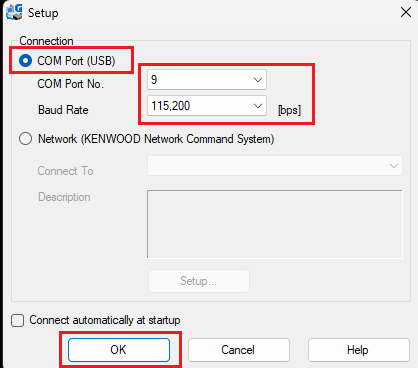Click the [bps] unit label
The image size is (418, 368).
289,110
